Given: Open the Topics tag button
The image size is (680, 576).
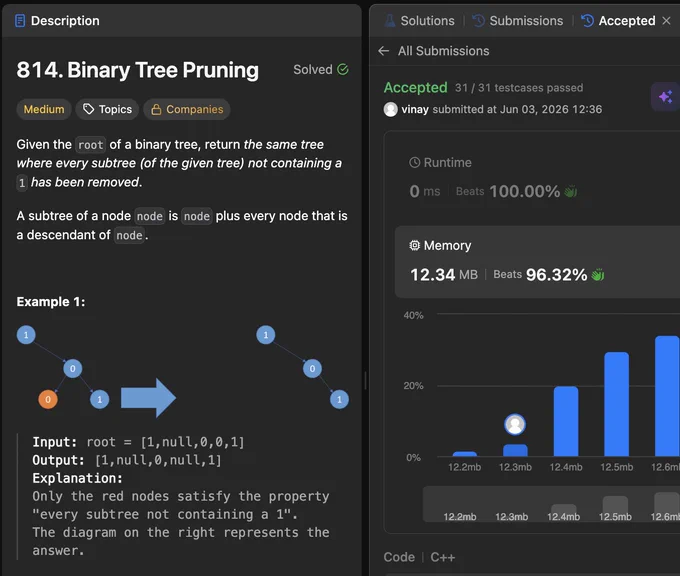Looking at the screenshot, I should click(107, 109).
